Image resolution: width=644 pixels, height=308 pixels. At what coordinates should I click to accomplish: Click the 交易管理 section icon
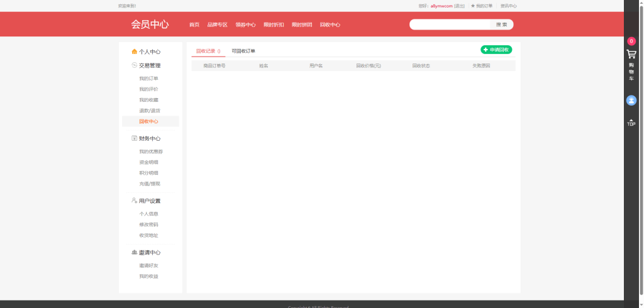pos(135,65)
